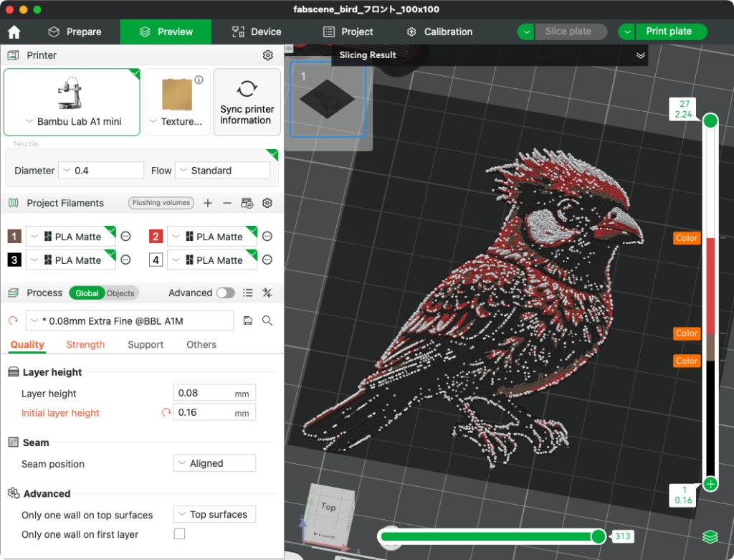This screenshot has width=734, height=560.
Task: Reset initial layer height value
Action: [166, 412]
